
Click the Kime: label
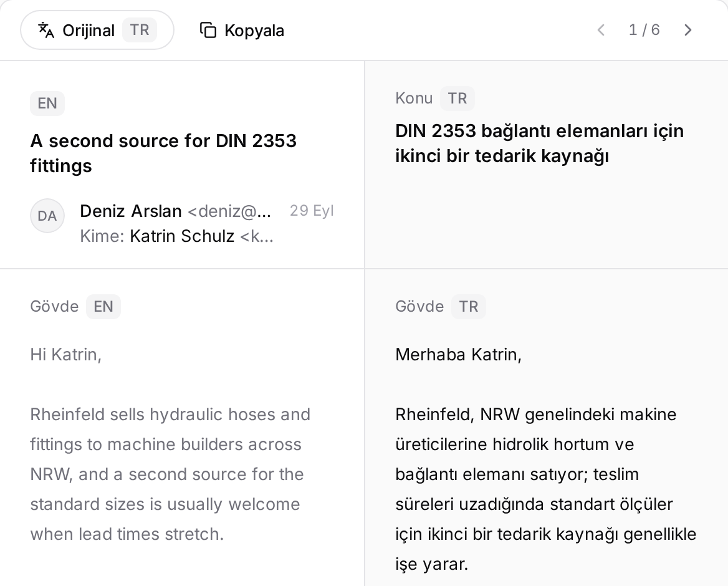click(102, 236)
